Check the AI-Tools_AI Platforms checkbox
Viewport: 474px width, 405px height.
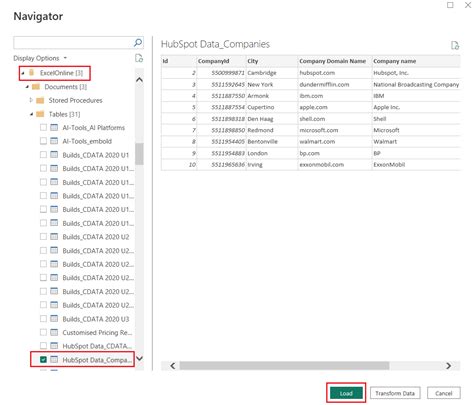(x=43, y=127)
